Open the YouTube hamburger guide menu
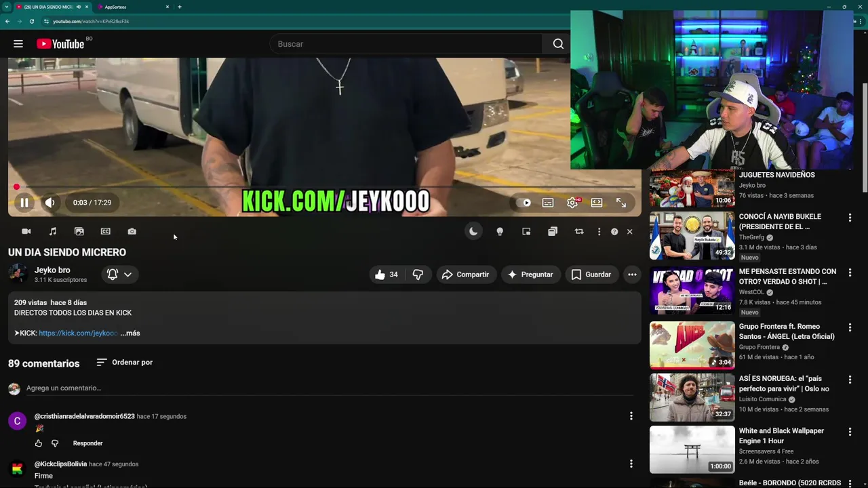 [18, 44]
